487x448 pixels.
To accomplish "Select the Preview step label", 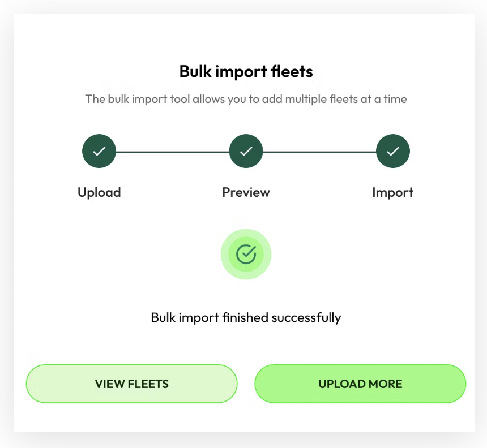I will pos(246,192).
